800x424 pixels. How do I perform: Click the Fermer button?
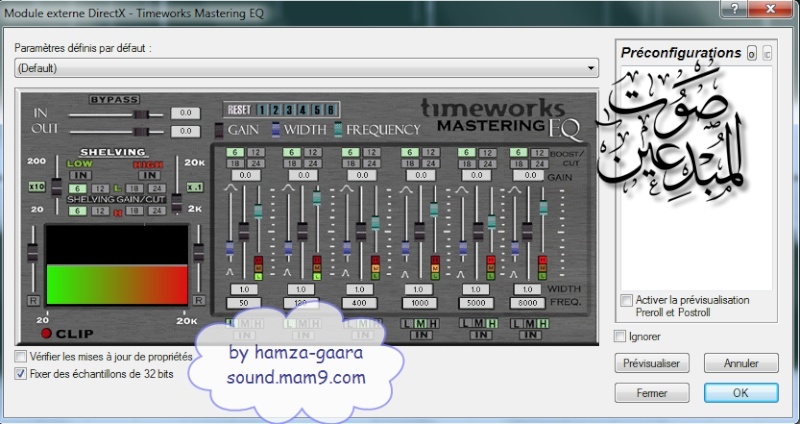click(652, 393)
